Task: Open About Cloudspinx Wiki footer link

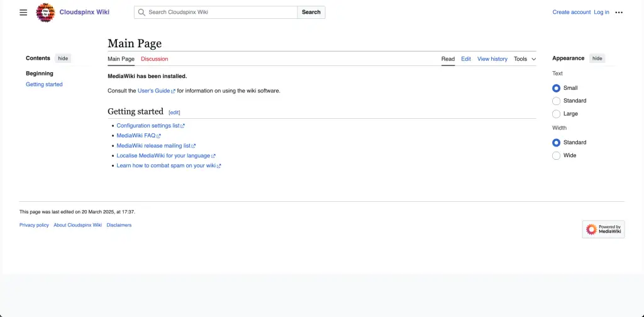Action: [x=77, y=225]
